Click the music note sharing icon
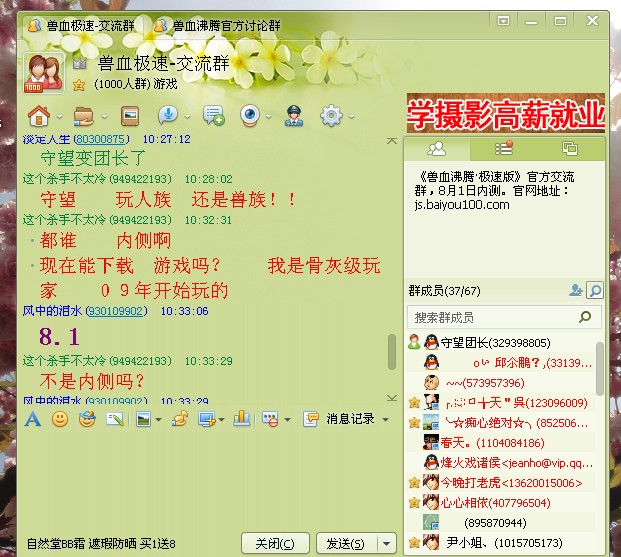The height and width of the screenshot is (557, 621). pos(180,419)
